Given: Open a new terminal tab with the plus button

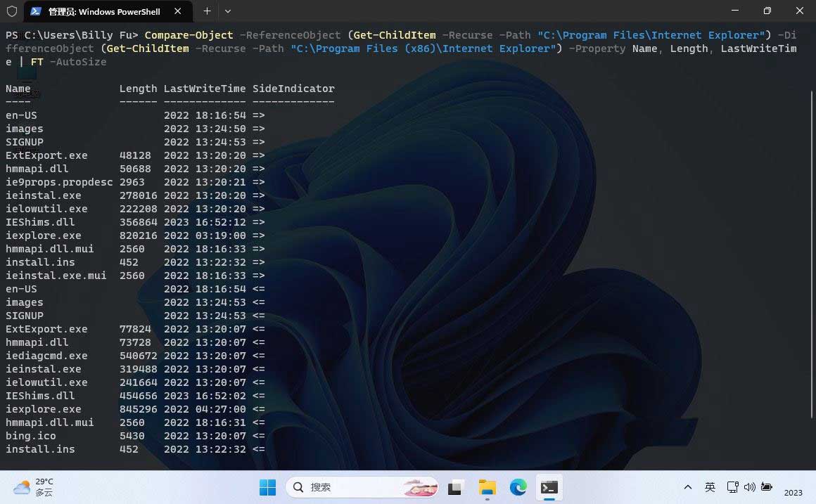Looking at the screenshot, I should click(x=207, y=11).
